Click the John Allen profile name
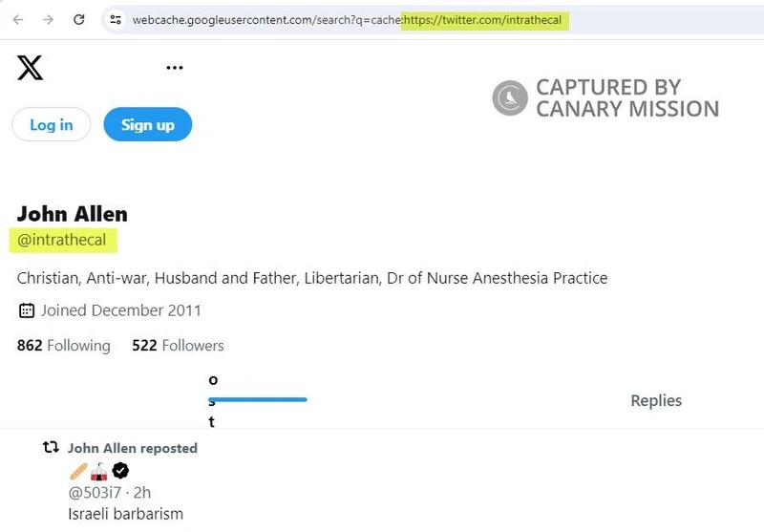Image resolution: width=764 pixels, height=532 pixels. 73,214
